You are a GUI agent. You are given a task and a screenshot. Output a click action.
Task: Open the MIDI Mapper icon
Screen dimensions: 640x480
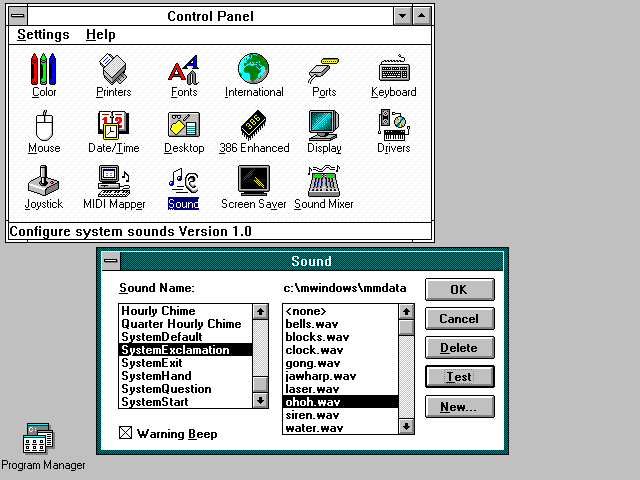coord(114,182)
